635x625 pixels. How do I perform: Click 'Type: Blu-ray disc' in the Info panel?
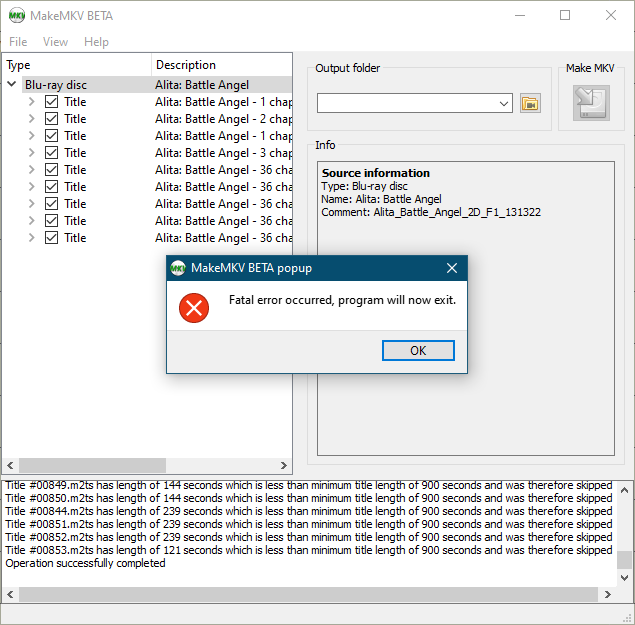point(364,186)
